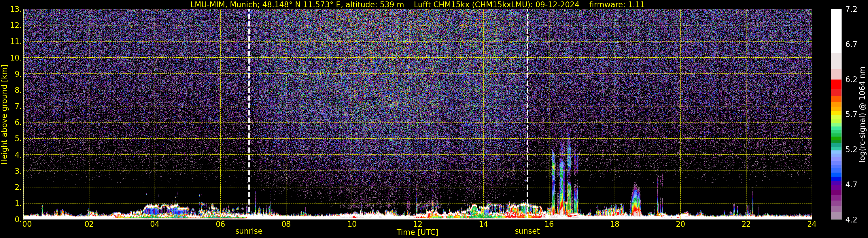
Task: Click x-axis tick label 20
Action: click(680, 224)
